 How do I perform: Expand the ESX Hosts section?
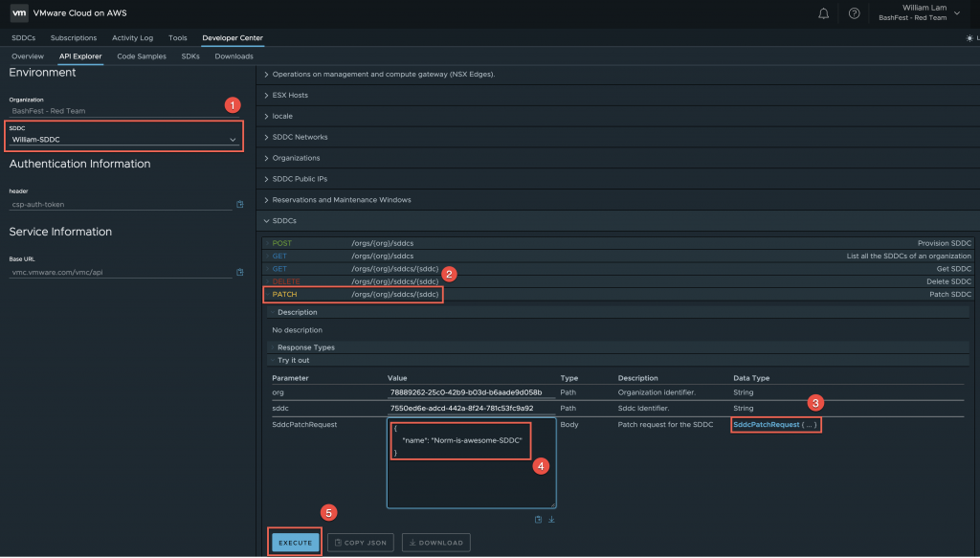pyautogui.click(x=290, y=95)
